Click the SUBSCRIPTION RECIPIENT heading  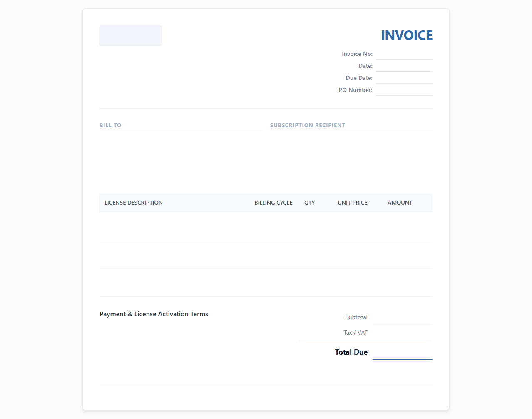pos(308,125)
